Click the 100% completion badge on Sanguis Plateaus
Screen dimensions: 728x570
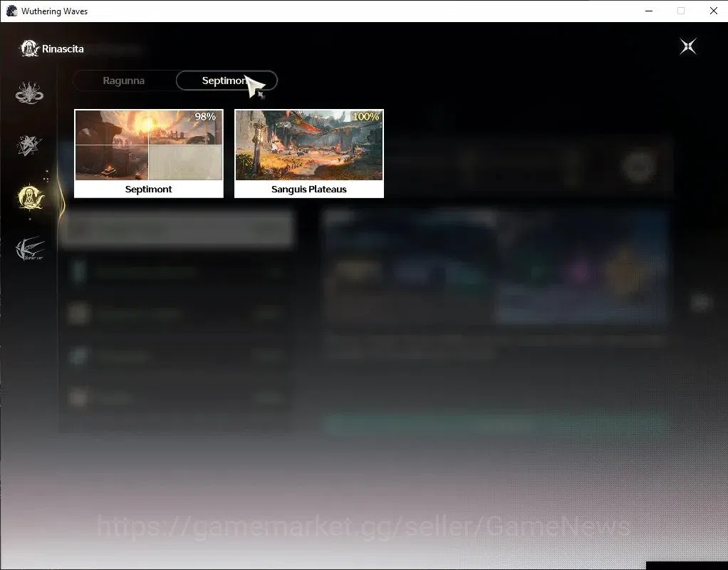(x=366, y=116)
